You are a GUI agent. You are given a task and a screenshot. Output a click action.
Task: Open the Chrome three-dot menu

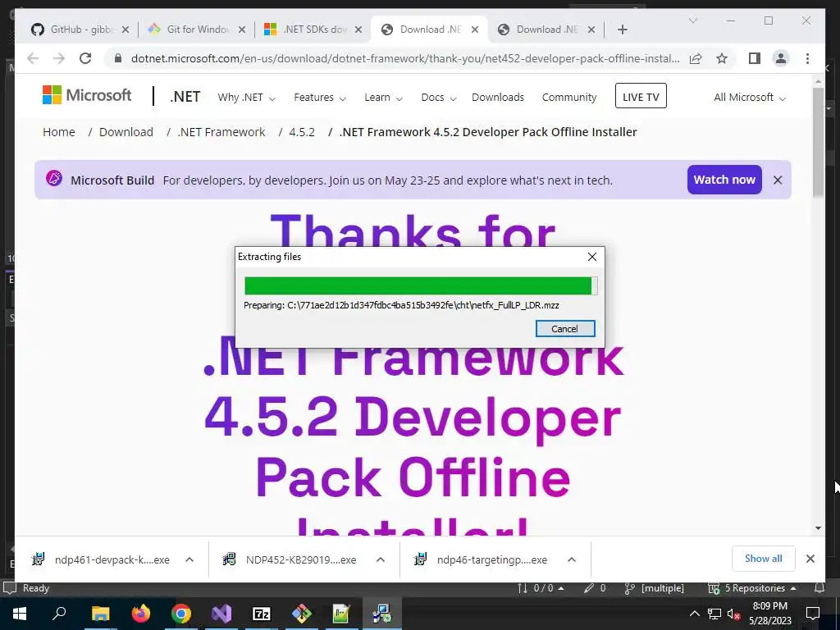tap(807, 58)
